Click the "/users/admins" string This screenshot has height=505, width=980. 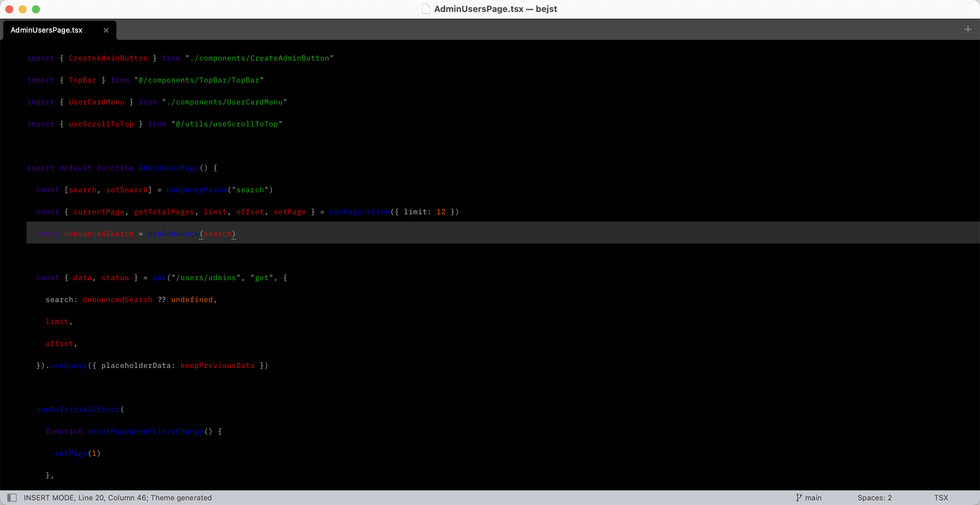point(206,278)
